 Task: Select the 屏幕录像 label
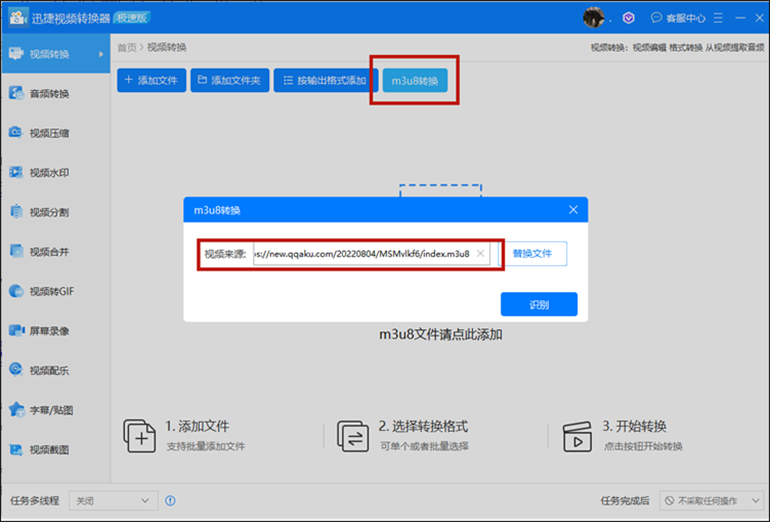(x=49, y=331)
